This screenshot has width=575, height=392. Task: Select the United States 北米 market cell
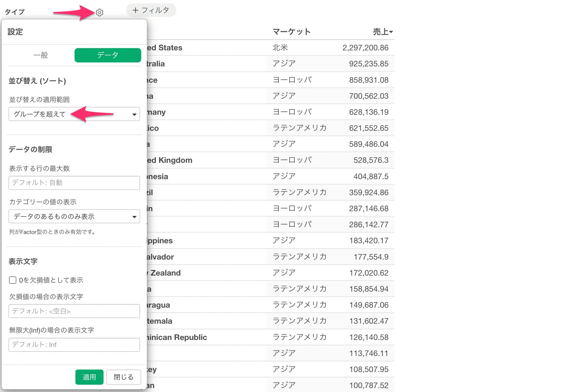[280, 48]
